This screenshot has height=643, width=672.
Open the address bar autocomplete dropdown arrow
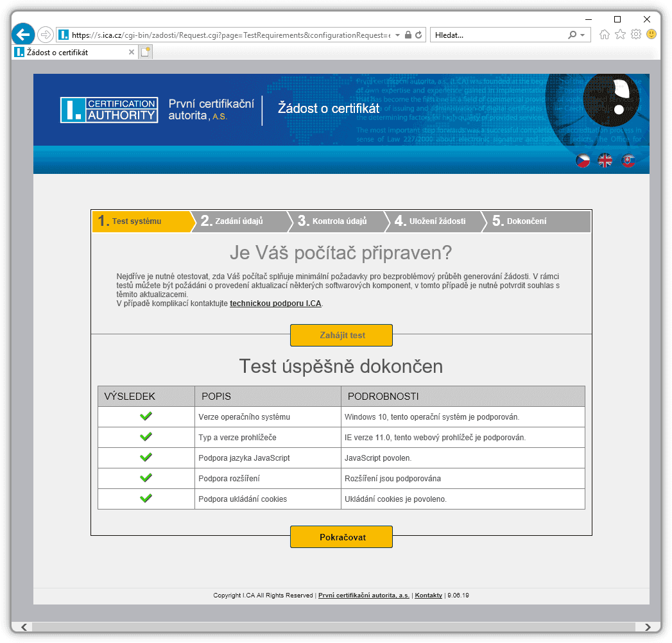tap(397, 35)
